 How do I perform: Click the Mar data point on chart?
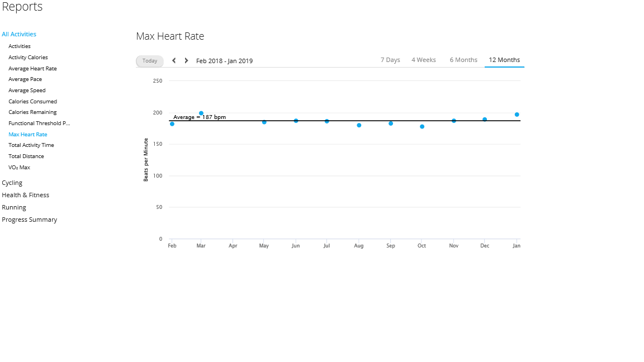point(201,113)
